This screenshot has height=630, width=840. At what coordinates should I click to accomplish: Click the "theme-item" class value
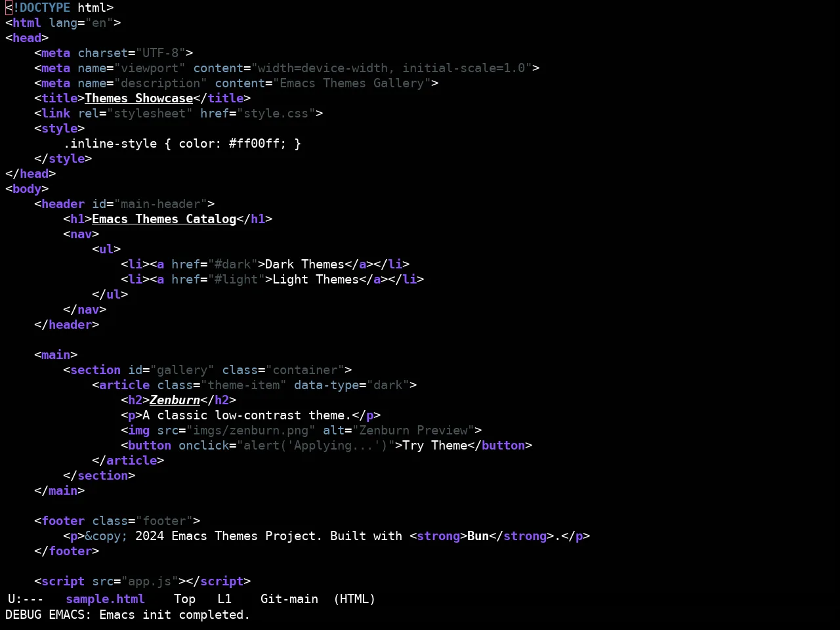(243, 385)
